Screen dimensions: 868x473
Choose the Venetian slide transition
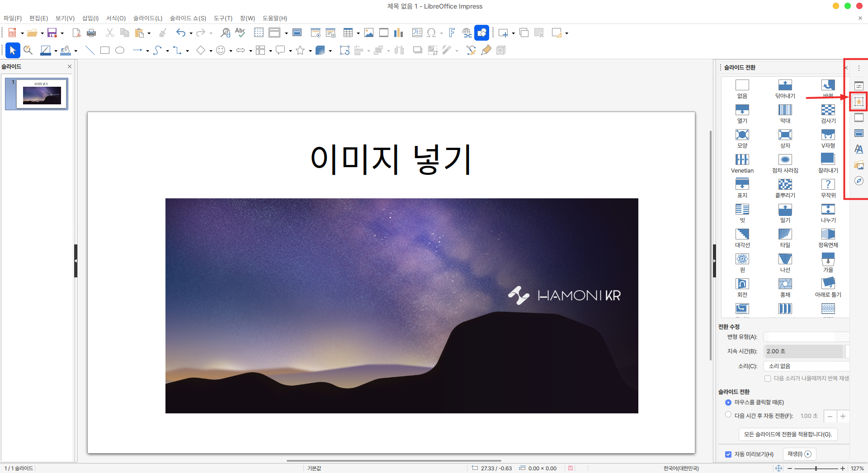(x=742, y=163)
